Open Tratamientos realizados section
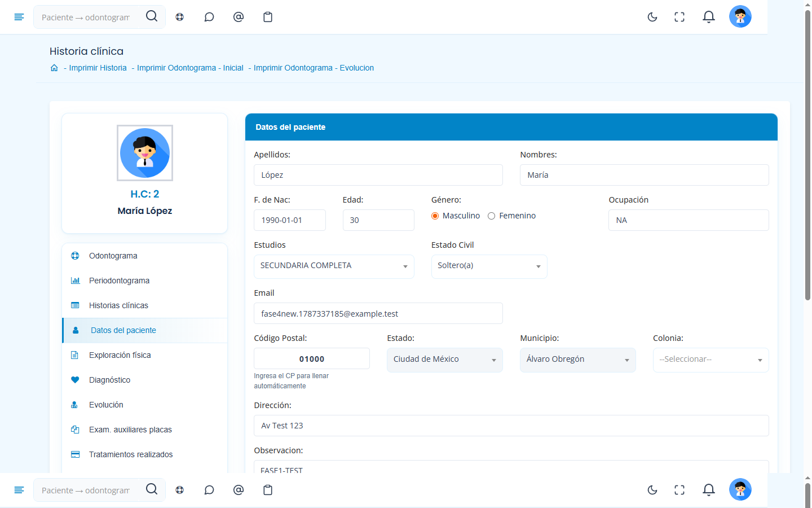 [x=145, y=454]
